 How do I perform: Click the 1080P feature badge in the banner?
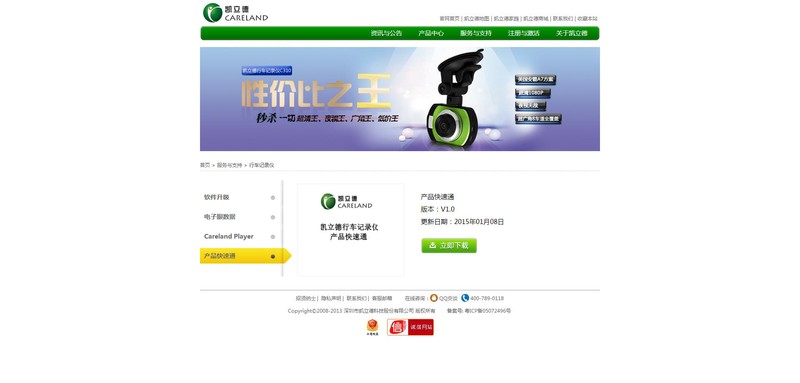coord(533,93)
